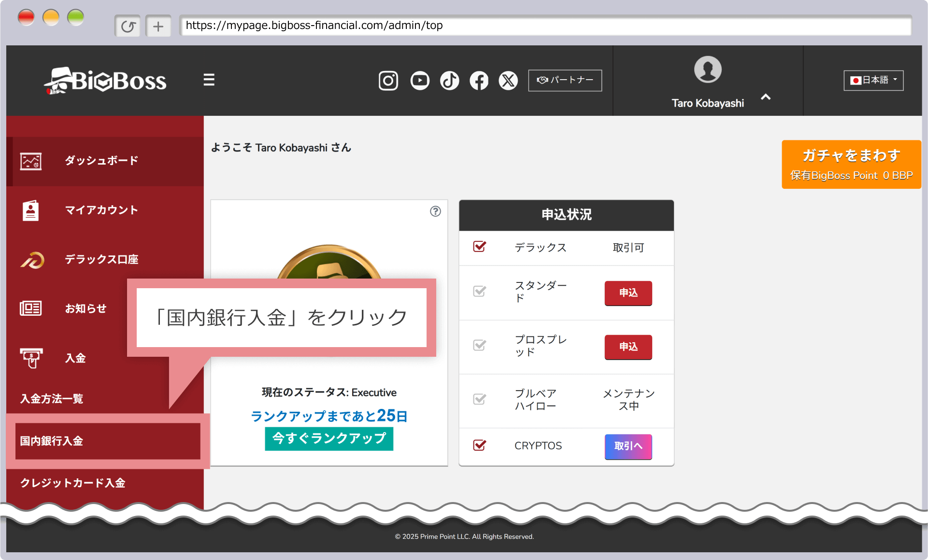Open the YouTube icon link
The width and height of the screenshot is (928, 560).
[419, 81]
